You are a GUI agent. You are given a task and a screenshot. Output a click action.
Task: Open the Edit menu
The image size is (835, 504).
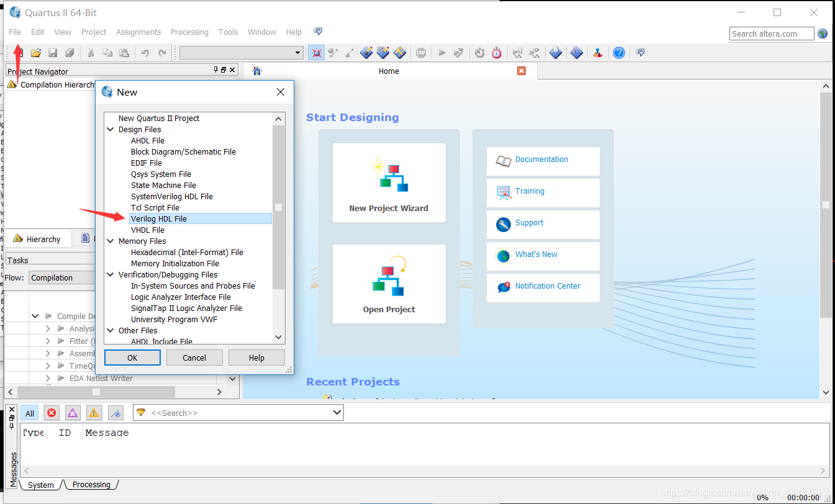point(38,32)
